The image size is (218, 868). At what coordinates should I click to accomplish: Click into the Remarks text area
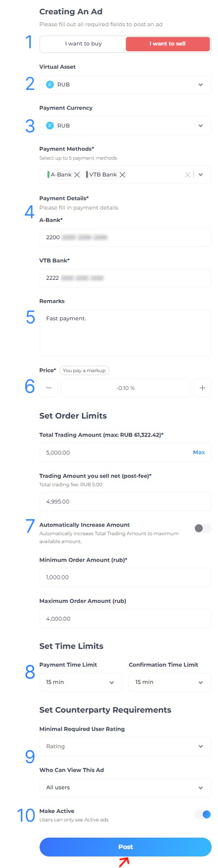pyautogui.click(x=126, y=333)
